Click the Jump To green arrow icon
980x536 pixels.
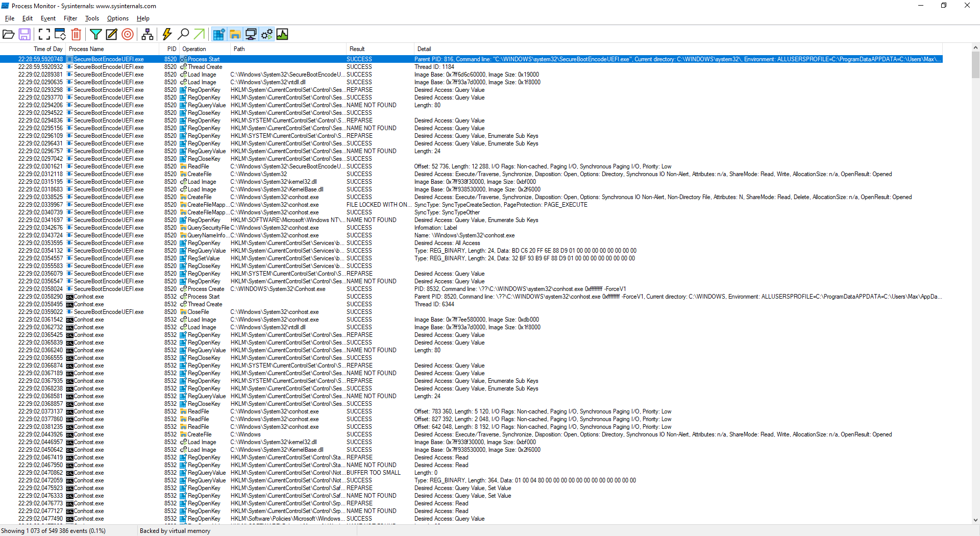pyautogui.click(x=199, y=34)
